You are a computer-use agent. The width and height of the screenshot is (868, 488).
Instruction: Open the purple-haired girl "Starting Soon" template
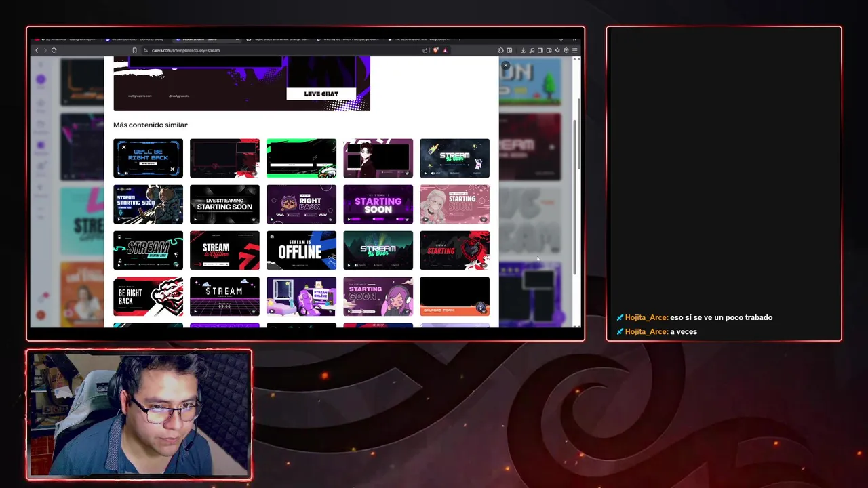coord(378,296)
